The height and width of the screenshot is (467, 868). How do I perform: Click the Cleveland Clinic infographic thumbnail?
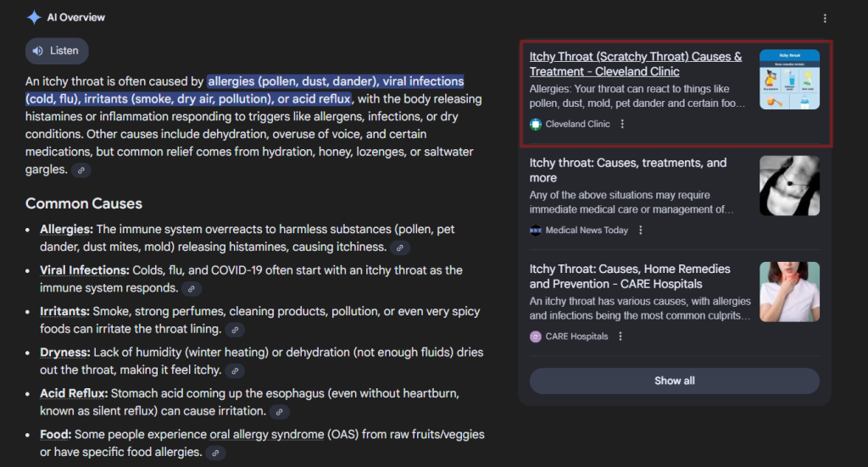(789, 79)
